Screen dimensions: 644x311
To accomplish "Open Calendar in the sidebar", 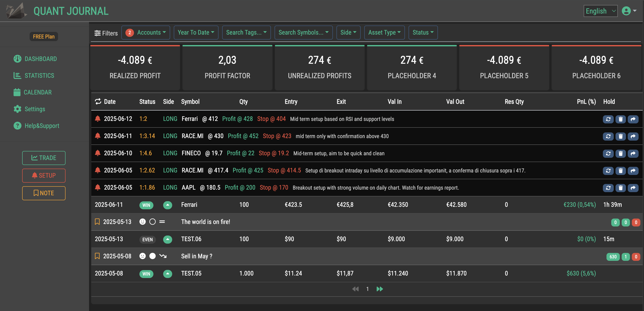I will (x=33, y=92).
